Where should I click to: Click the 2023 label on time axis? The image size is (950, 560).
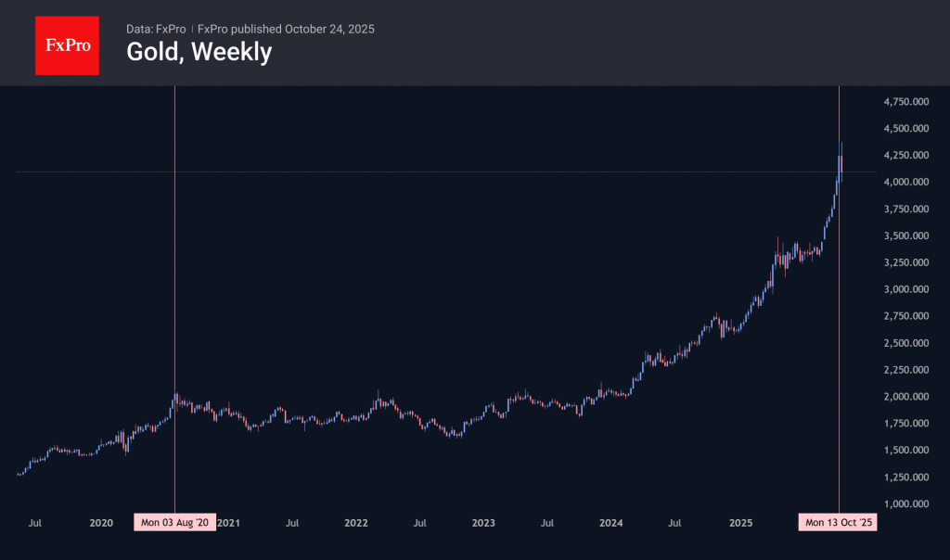(483, 523)
